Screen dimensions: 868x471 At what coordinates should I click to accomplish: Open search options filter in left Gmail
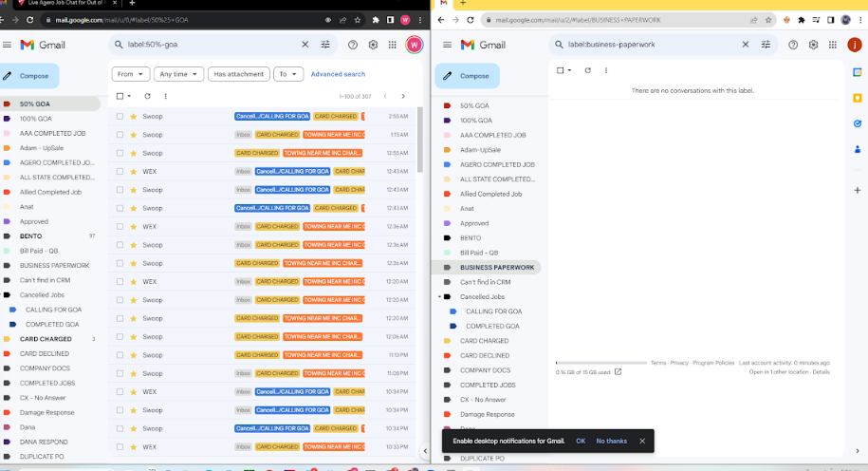(326, 45)
